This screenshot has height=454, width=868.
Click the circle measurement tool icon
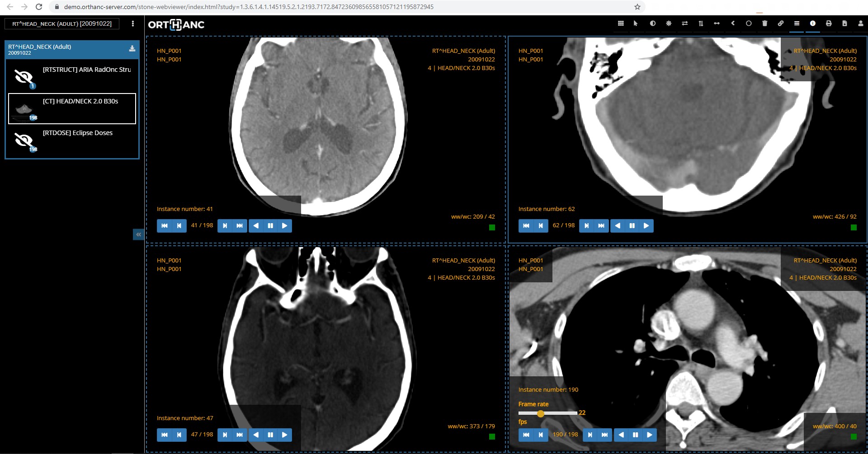click(x=749, y=23)
